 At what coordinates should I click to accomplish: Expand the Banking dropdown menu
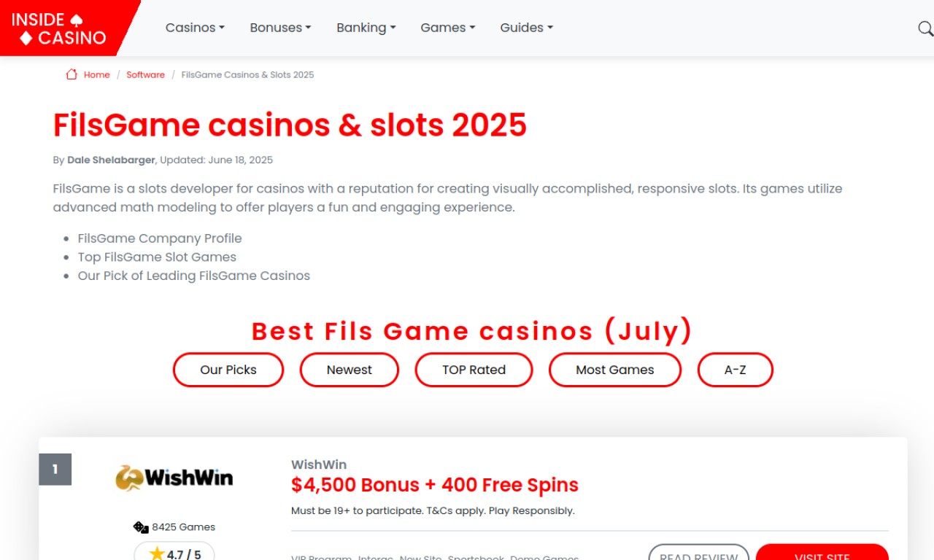click(x=366, y=28)
